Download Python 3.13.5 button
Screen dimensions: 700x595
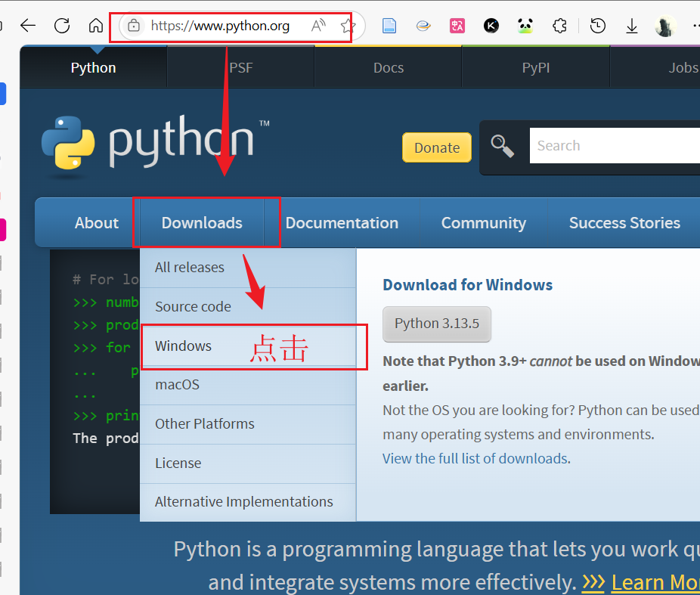(x=437, y=324)
